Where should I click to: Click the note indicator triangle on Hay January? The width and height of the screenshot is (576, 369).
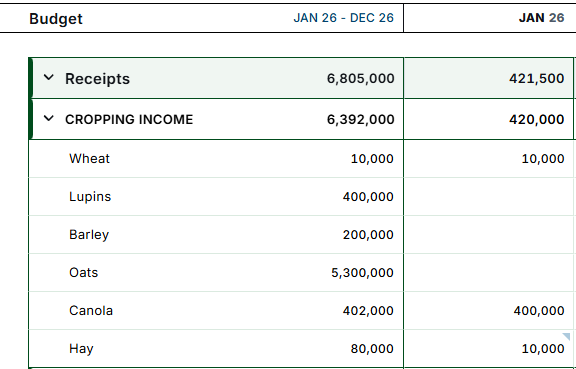tap(567, 336)
